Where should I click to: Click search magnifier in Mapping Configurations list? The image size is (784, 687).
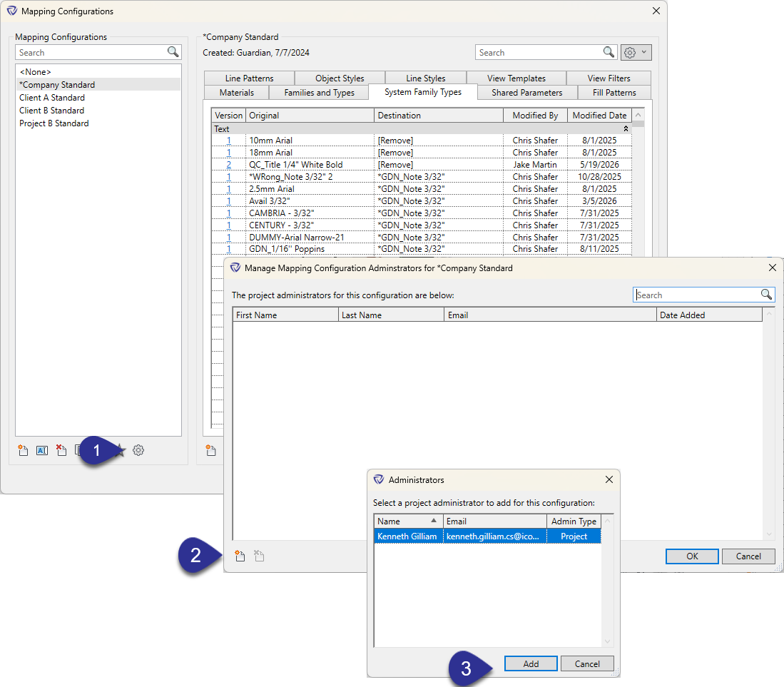[173, 52]
